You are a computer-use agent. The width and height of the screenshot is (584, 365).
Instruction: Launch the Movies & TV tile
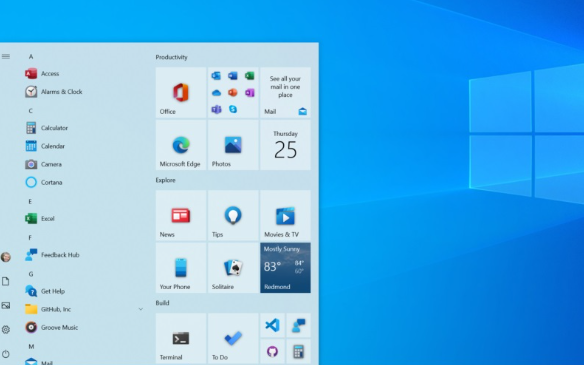click(285, 215)
